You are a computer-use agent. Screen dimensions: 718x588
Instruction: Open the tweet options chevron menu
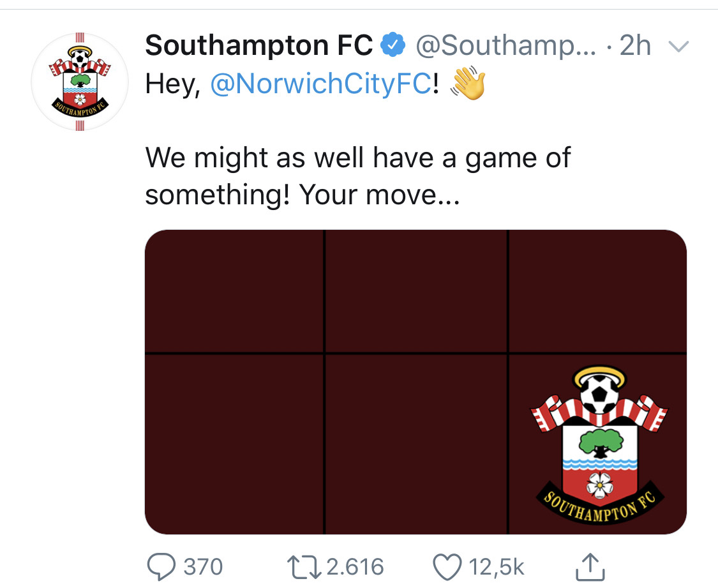(x=678, y=46)
